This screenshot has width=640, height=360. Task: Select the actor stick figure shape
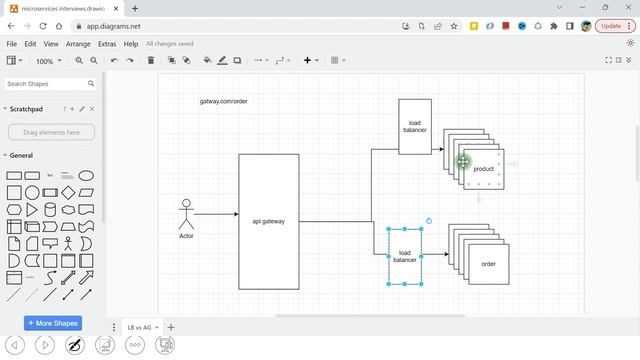point(68,244)
